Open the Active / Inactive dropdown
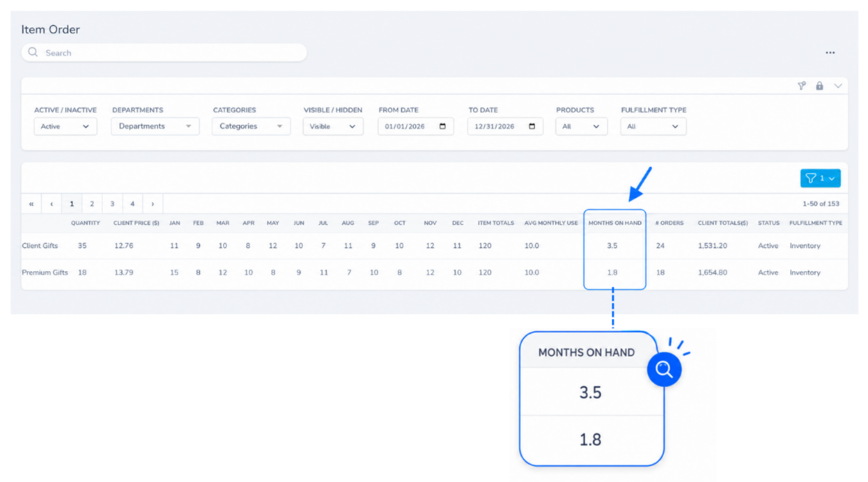The width and height of the screenshot is (868, 482). pyautogui.click(x=66, y=127)
